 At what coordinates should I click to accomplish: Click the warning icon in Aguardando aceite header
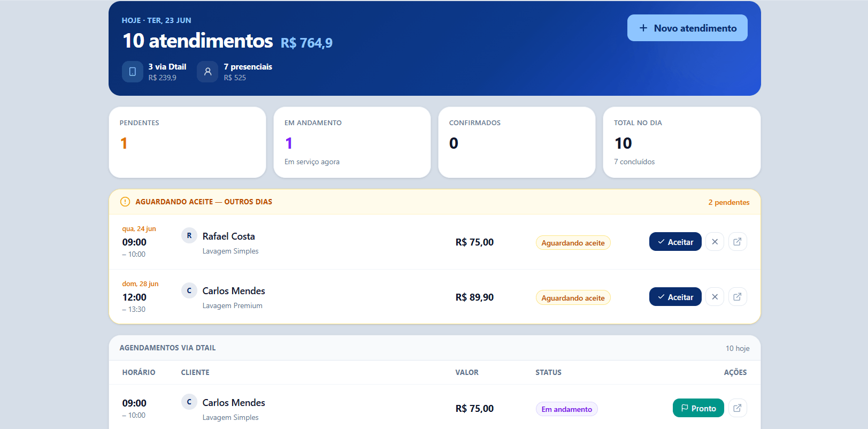[125, 202]
